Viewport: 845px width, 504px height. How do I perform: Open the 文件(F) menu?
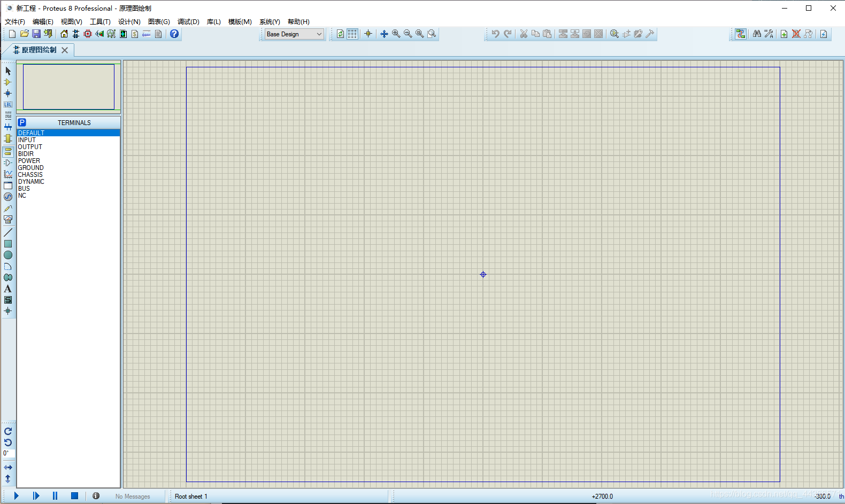tap(15, 22)
